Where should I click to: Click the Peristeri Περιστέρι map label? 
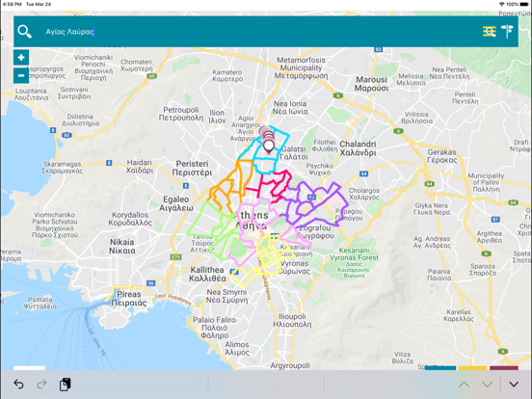pyautogui.click(x=192, y=168)
